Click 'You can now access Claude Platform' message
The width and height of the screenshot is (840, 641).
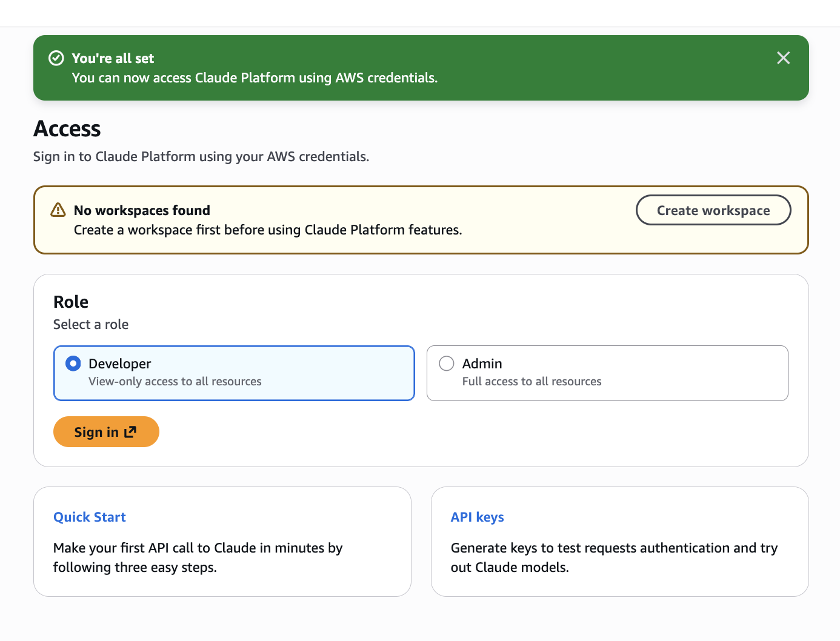255,78
